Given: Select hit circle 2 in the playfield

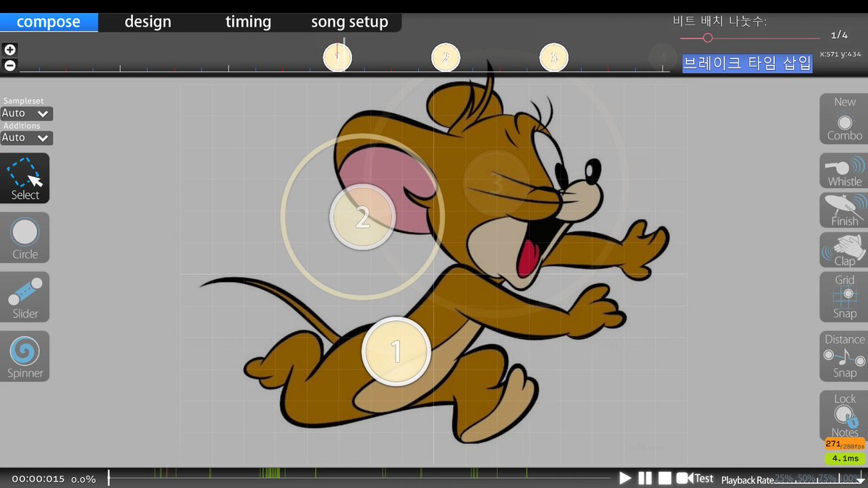Looking at the screenshot, I should tap(362, 216).
